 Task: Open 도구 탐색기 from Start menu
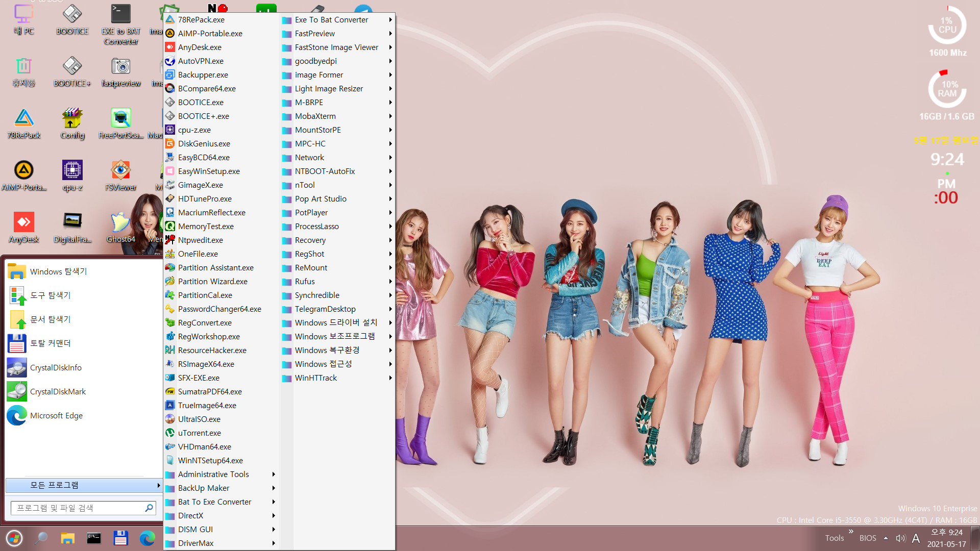83,295
